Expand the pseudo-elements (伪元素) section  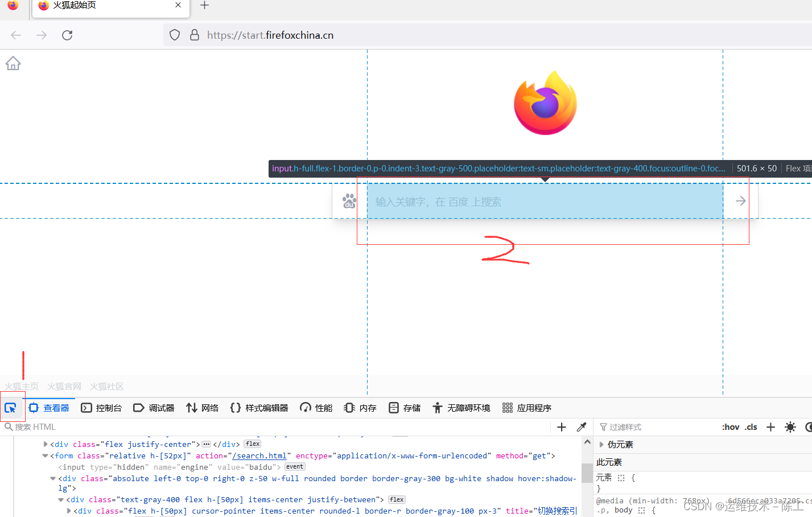tap(601, 444)
